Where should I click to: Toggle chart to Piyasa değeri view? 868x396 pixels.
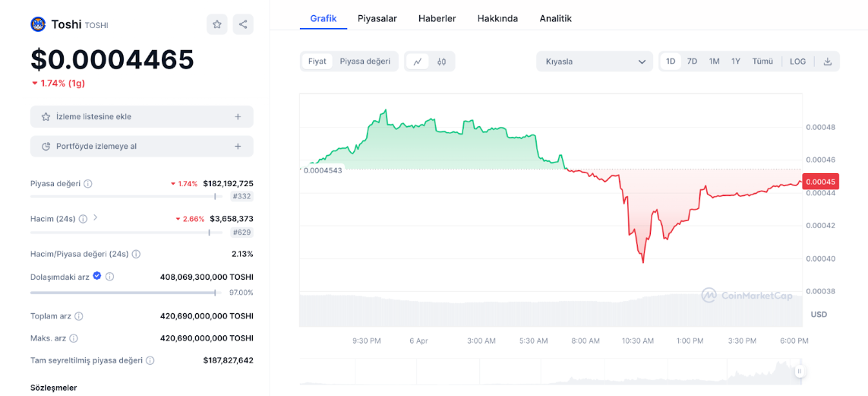(x=365, y=62)
